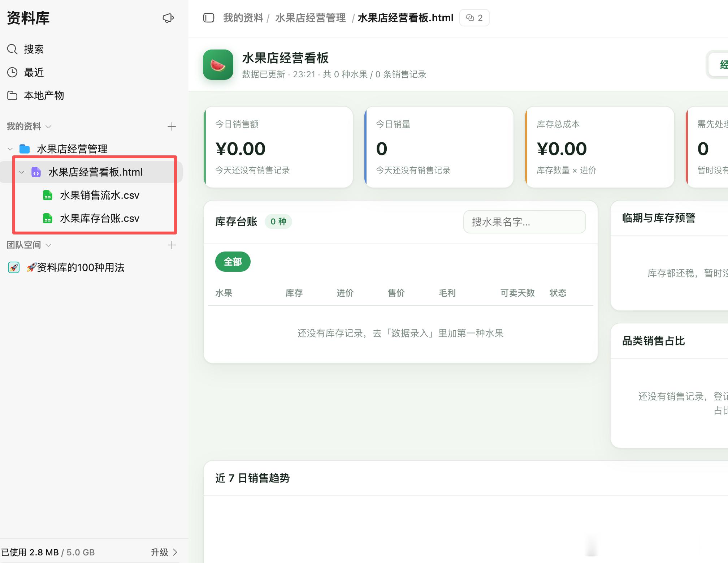Open the rocket 资料库的100种用法 item

66,267
